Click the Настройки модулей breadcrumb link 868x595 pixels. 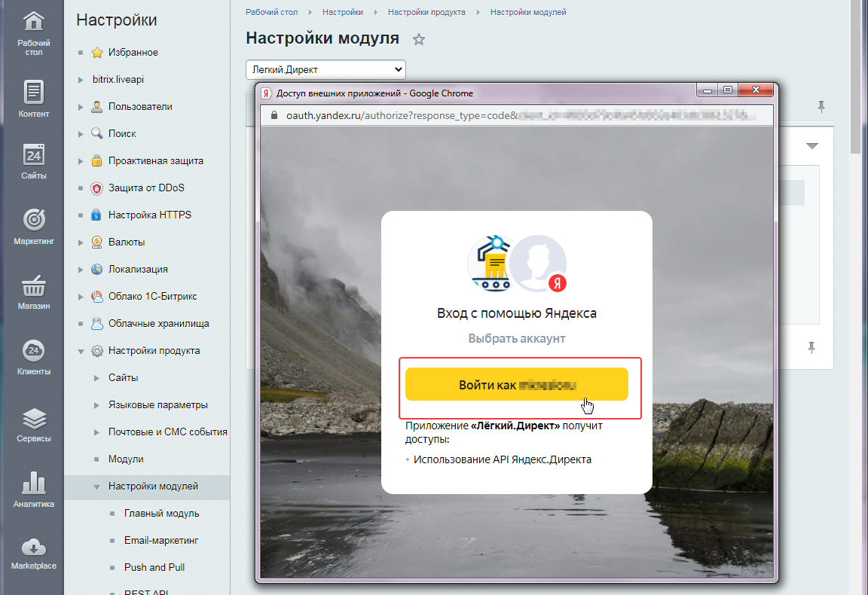pyautogui.click(x=528, y=12)
